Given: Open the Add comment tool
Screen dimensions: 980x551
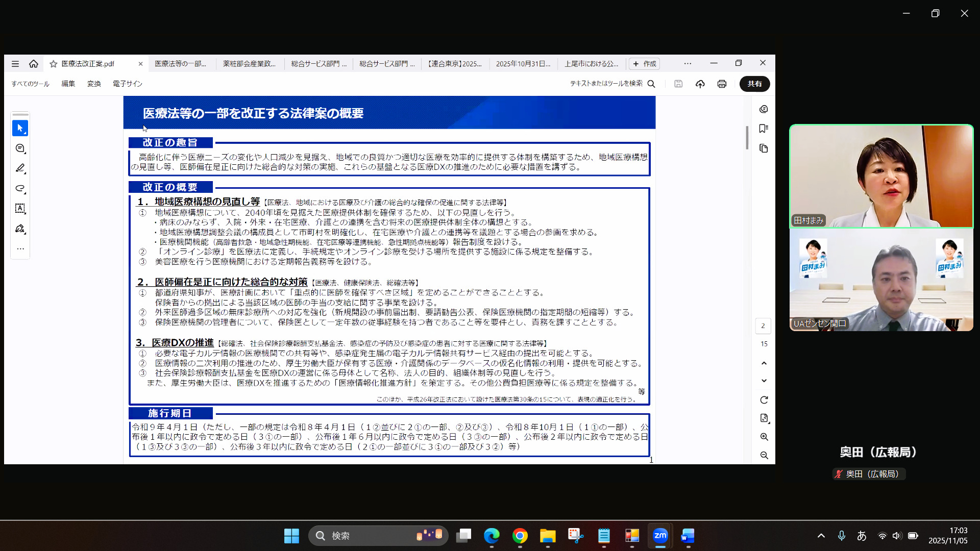Looking at the screenshot, I should [x=20, y=148].
